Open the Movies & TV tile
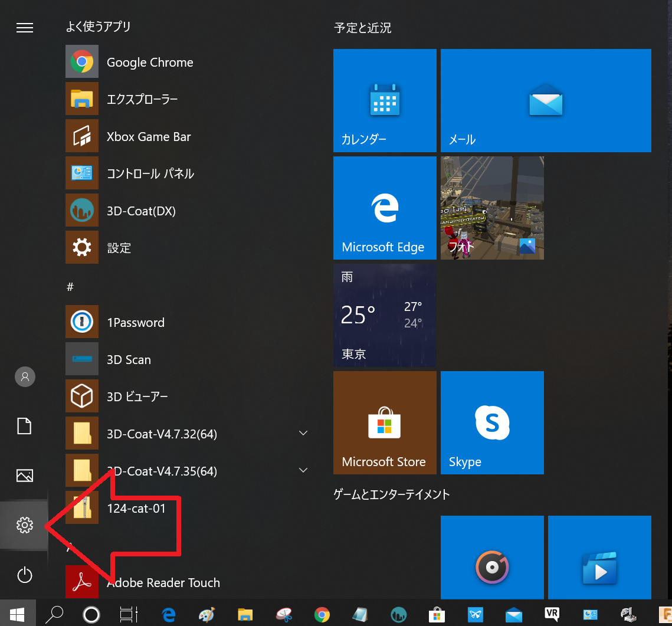 599,557
